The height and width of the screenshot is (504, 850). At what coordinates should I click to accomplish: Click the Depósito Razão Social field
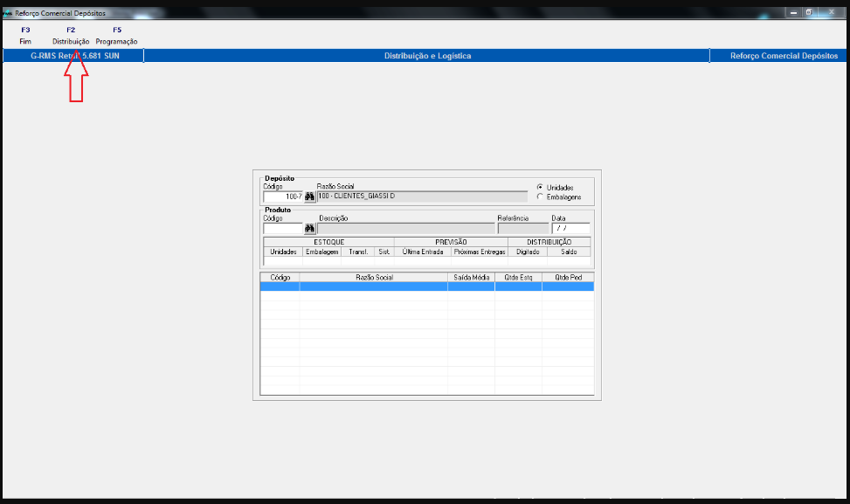[422, 197]
